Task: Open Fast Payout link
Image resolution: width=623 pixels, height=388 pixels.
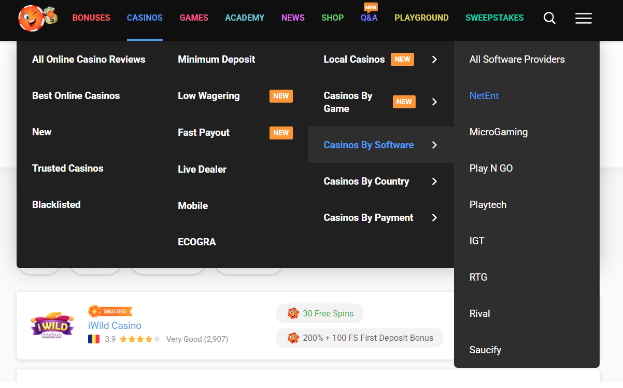Action: click(203, 133)
